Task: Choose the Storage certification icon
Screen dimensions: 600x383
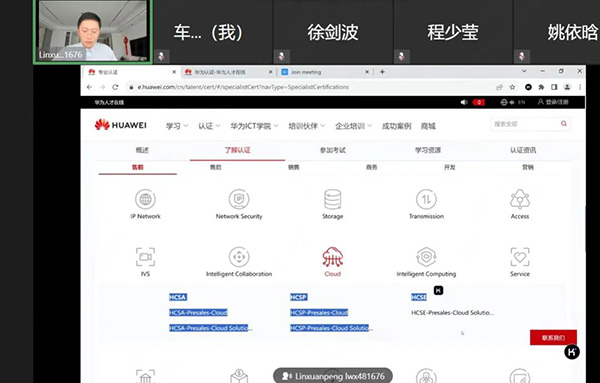Action: click(x=333, y=199)
